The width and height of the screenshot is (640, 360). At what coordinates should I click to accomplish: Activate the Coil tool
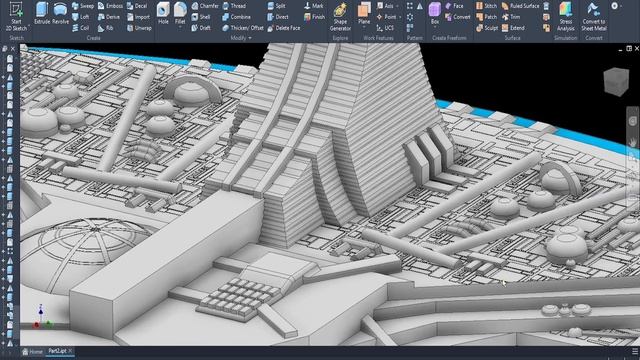81,28
